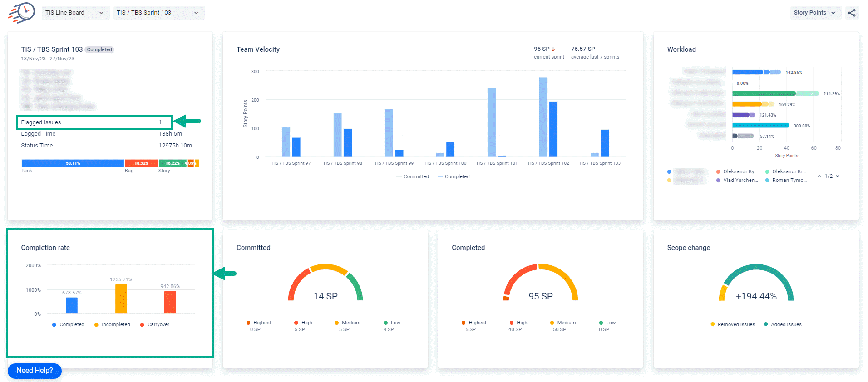The height and width of the screenshot is (382, 868).
Task: Click the share icon in top right
Action: 852,13
